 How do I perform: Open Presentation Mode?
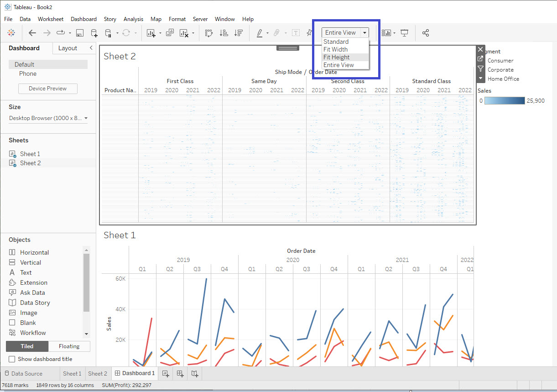pyautogui.click(x=404, y=32)
